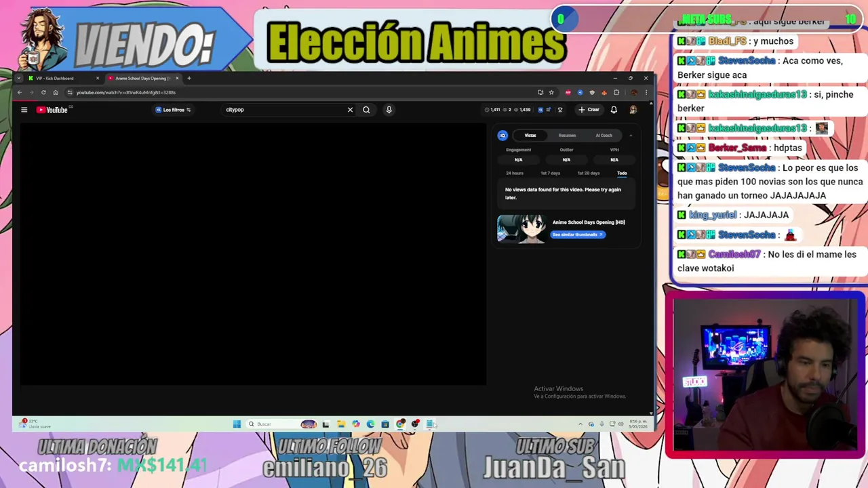Click the Engagement N/A value
868x488 pixels.
coord(518,160)
